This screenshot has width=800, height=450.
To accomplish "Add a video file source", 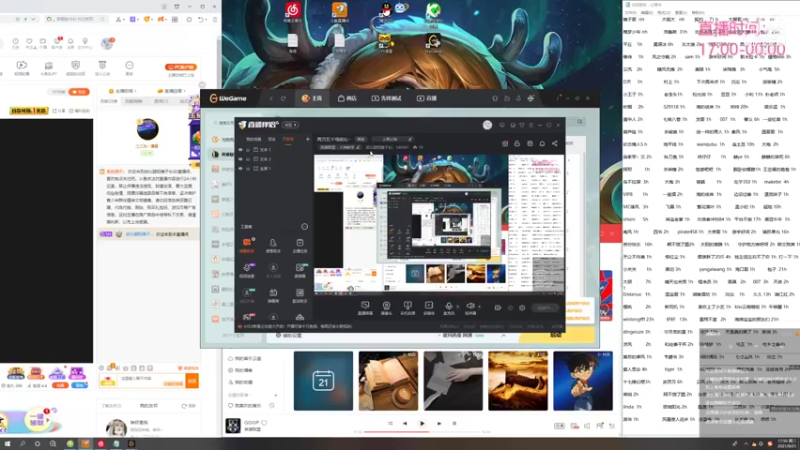I will [x=429, y=307].
